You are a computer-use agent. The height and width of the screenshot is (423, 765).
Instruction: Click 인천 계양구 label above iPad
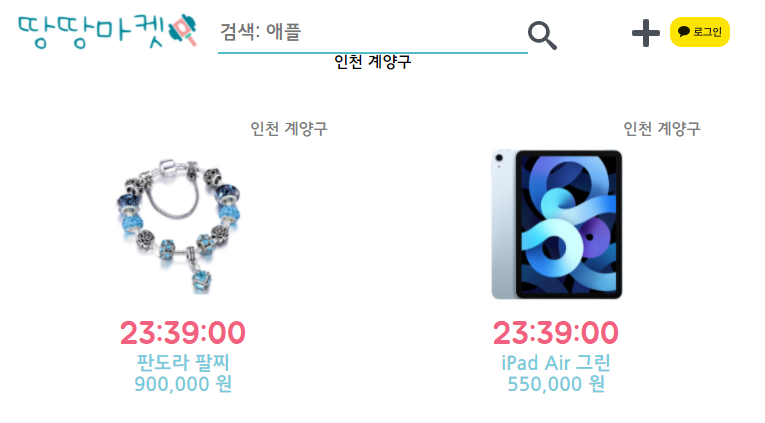662,129
